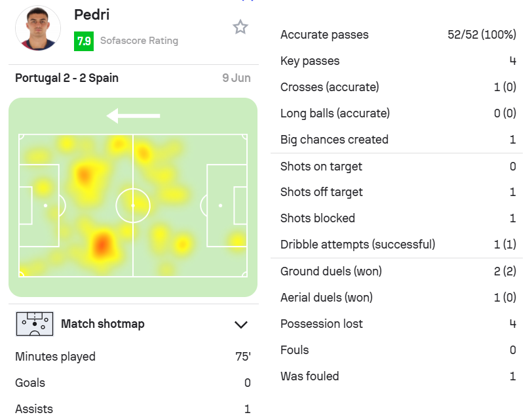
Task: Select the Big chances created row
Action: pos(398,140)
